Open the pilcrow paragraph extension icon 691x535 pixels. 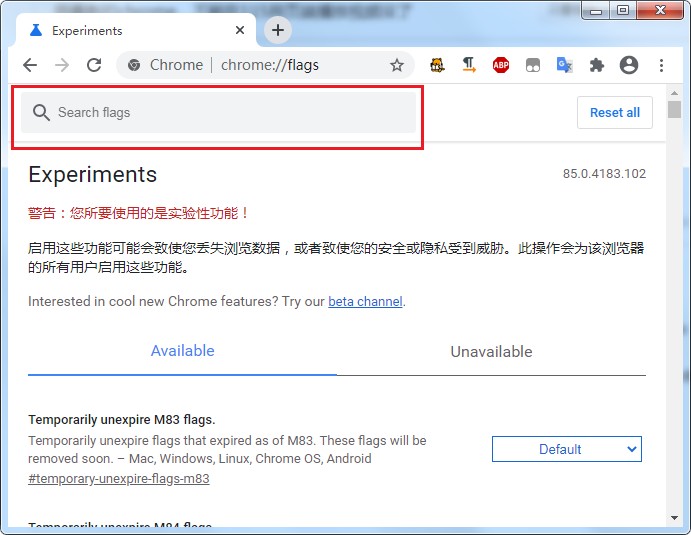tap(469, 65)
